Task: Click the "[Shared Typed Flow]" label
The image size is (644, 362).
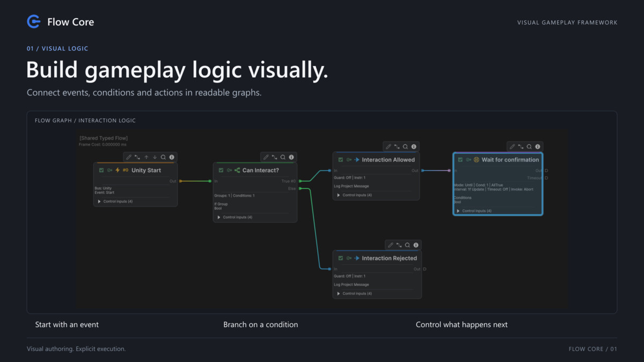Action: [104, 138]
